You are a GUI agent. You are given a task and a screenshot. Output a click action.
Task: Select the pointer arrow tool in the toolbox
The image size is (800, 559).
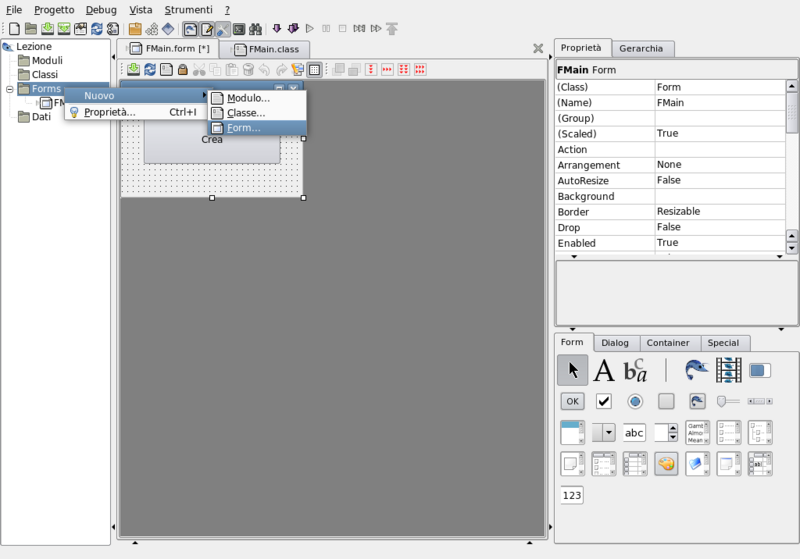pos(572,370)
